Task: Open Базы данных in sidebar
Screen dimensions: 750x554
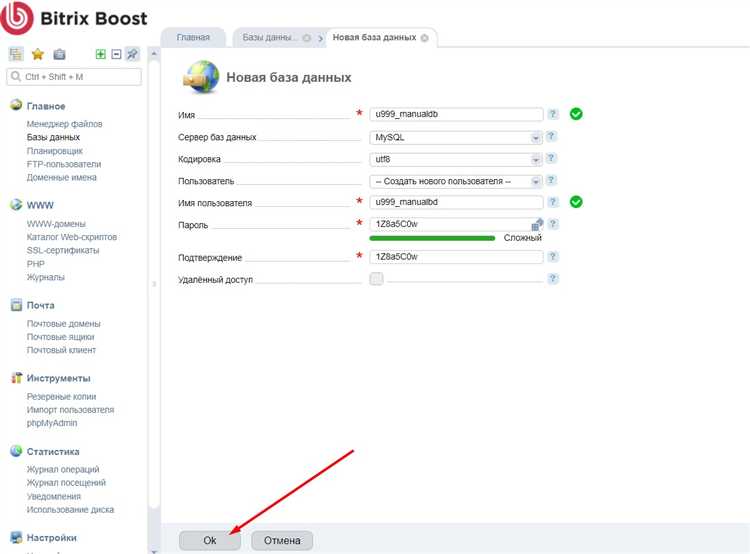Action: 54,137
